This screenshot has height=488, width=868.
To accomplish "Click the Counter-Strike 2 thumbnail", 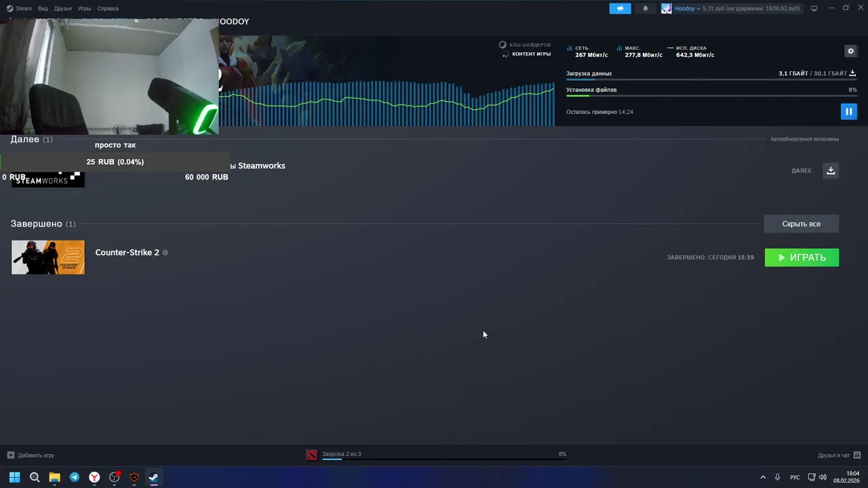I will click(48, 258).
